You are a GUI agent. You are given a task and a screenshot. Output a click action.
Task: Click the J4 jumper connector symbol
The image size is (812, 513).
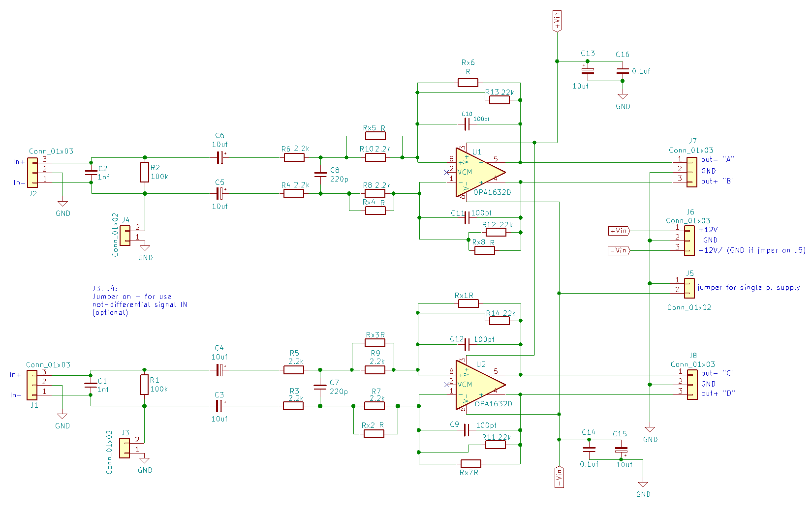click(125, 235)
